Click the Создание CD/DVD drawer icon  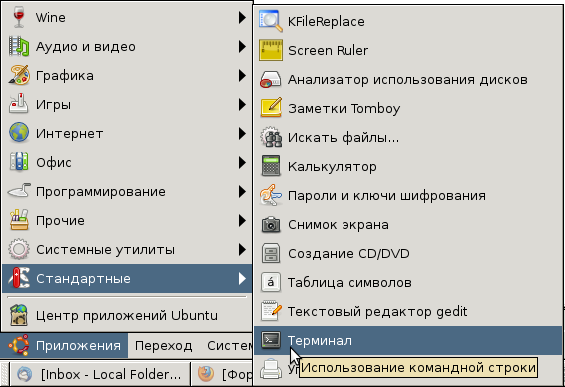pos(271,253)
